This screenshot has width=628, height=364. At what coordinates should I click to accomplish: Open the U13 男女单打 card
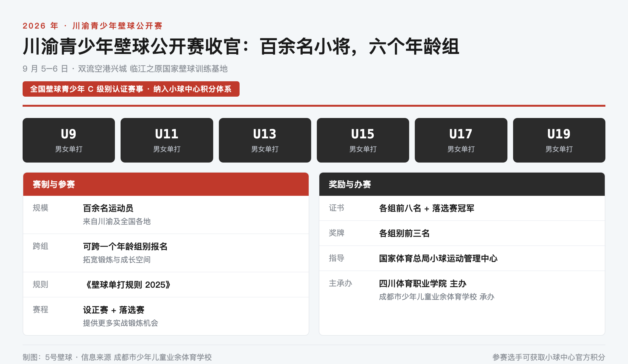(x=265, y=140)
